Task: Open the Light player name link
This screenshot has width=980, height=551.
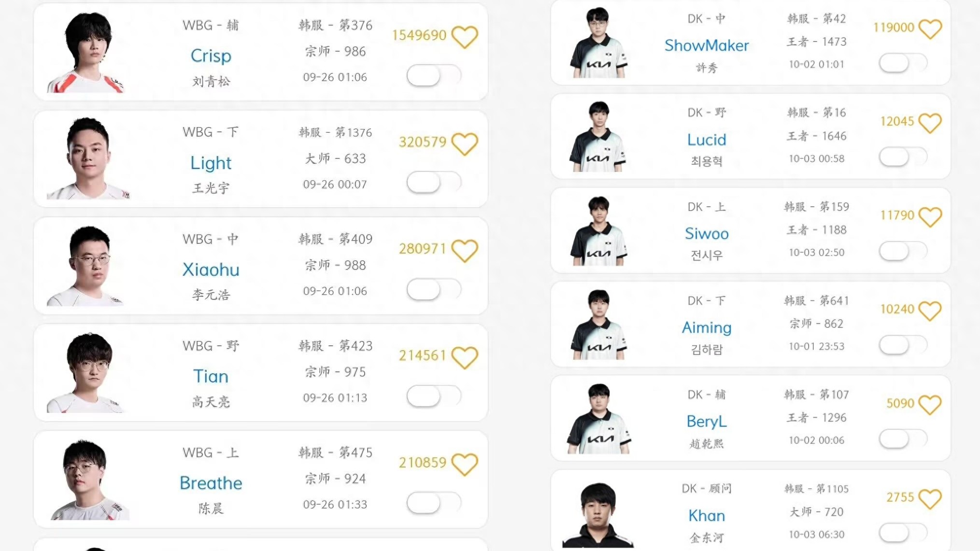Action: [x=211, y=163]
